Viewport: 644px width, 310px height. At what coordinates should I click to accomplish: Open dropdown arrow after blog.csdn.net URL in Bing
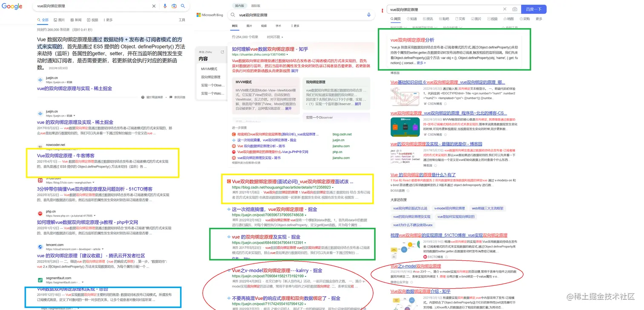333,187
